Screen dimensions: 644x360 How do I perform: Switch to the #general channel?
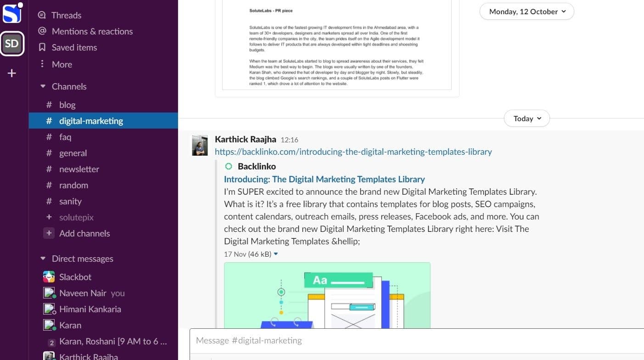click(x=73, y=153)
